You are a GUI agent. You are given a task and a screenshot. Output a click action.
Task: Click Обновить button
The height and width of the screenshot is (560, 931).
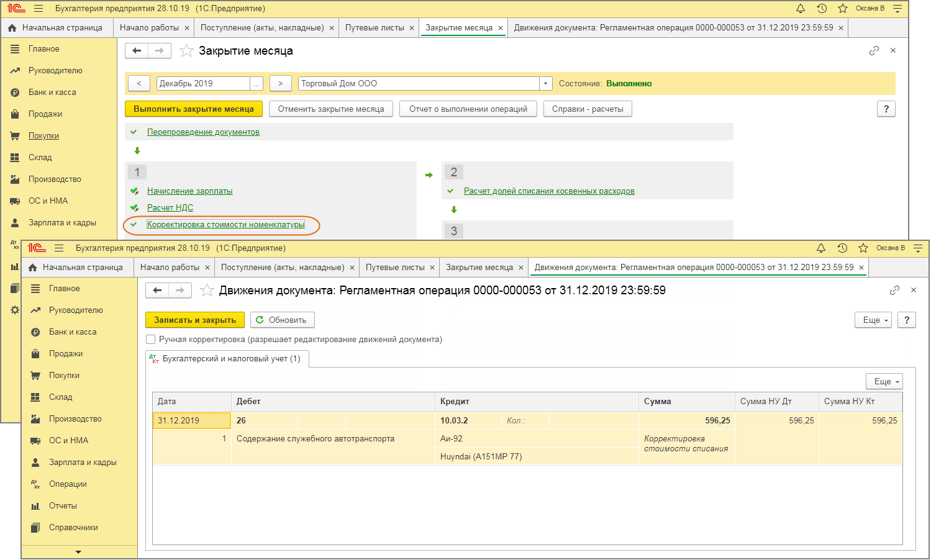click(283, 320)
